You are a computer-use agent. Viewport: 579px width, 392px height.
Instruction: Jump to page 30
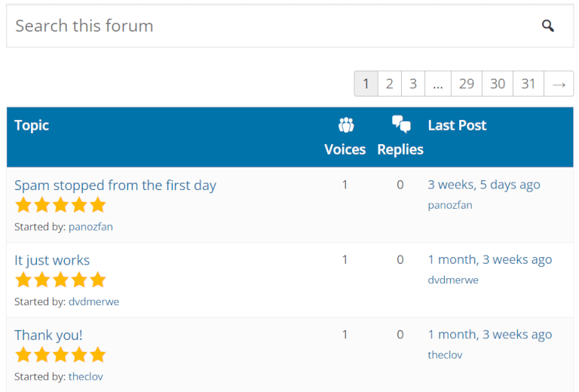click(498, 84)
